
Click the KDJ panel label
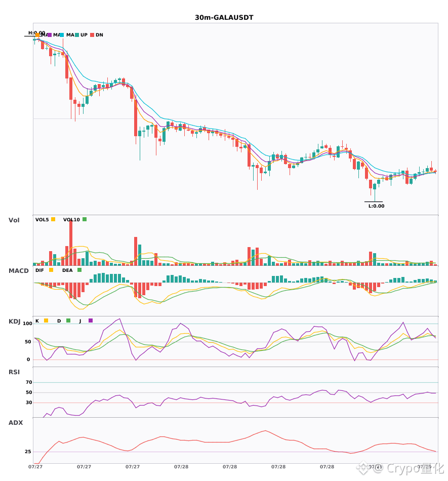tap(14, 322)
